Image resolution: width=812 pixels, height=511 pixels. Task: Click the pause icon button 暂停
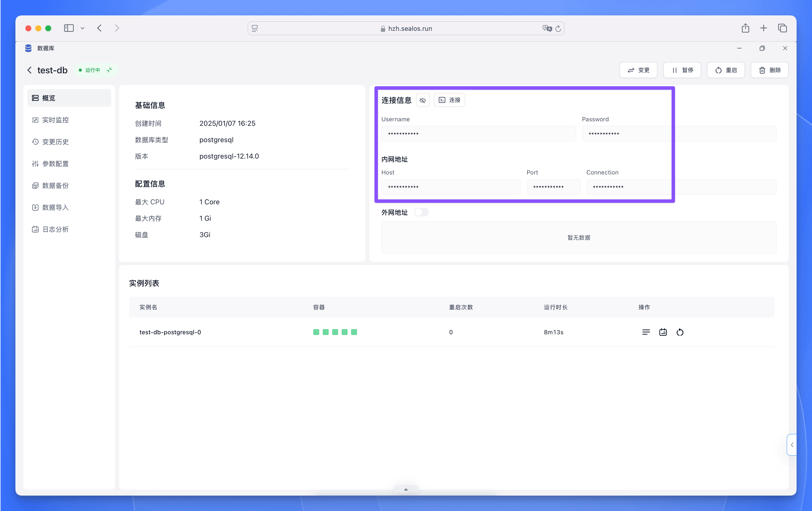(682, 70)
